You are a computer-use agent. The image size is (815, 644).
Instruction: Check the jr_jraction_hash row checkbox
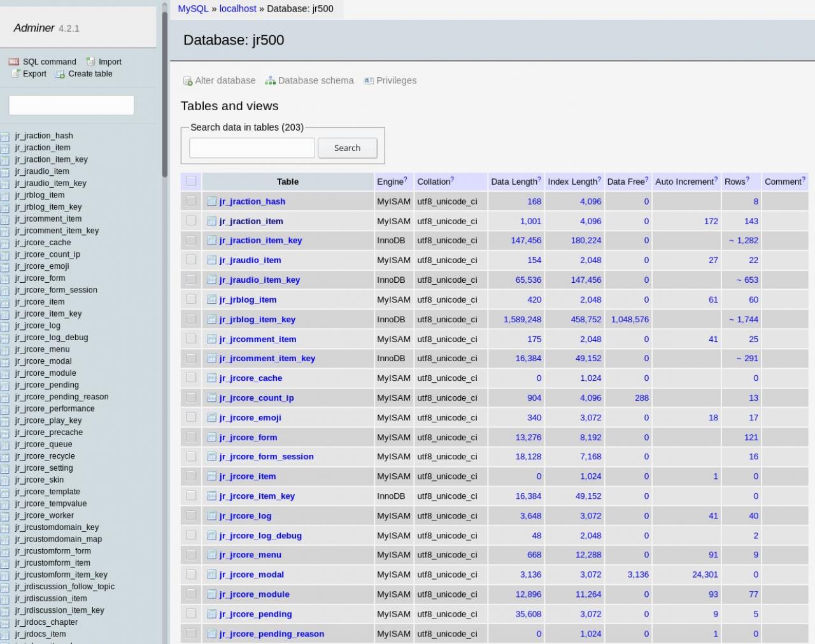click(191, 201)
